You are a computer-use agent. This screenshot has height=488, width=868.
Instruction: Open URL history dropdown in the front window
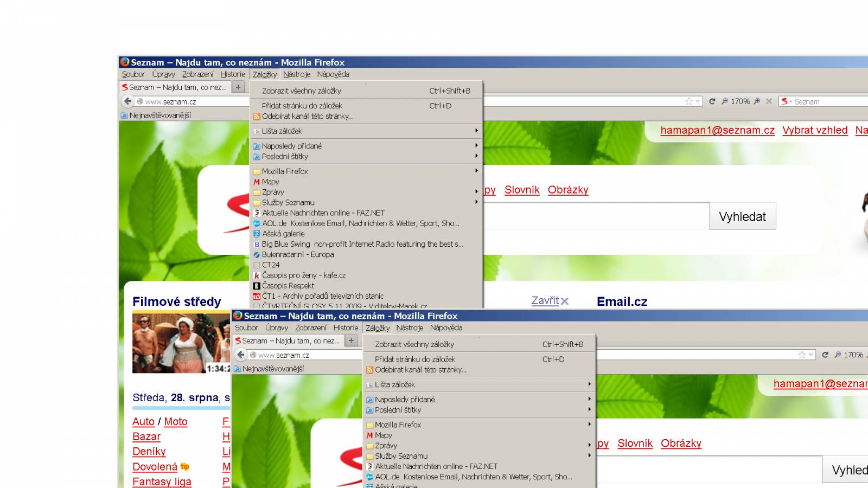click(x=811, y=355)
